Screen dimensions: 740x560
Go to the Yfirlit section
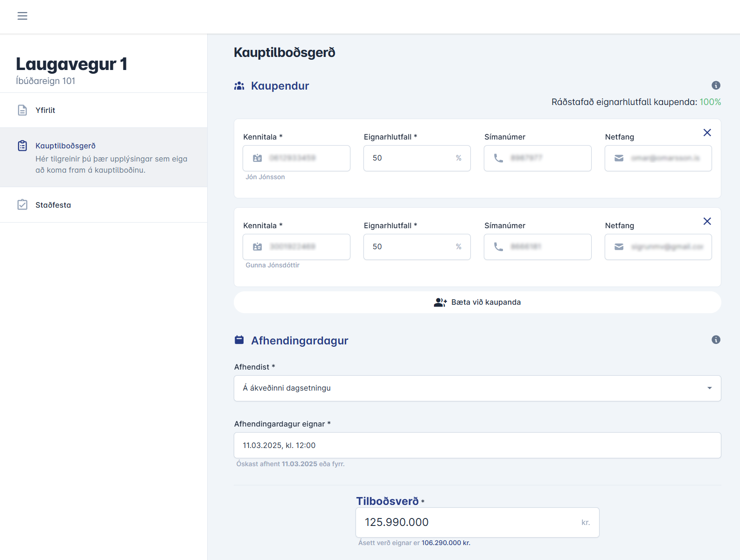(x=45, y=110)
